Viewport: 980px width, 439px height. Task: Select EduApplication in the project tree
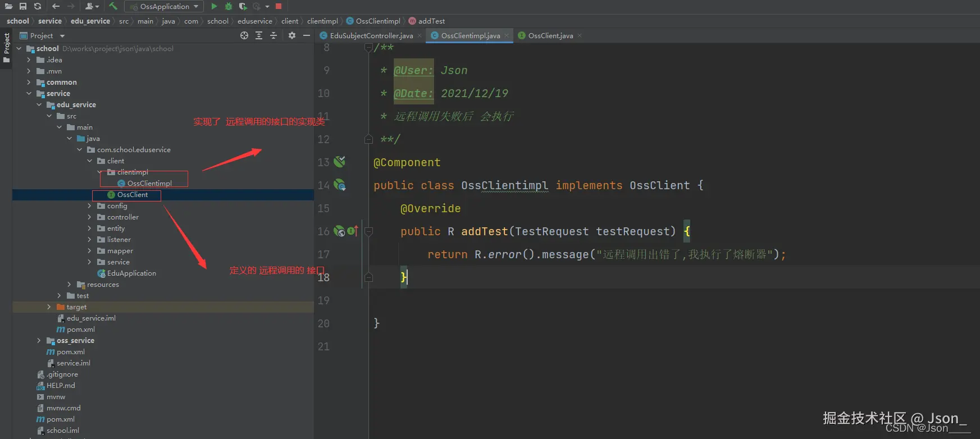click(131, 273)
